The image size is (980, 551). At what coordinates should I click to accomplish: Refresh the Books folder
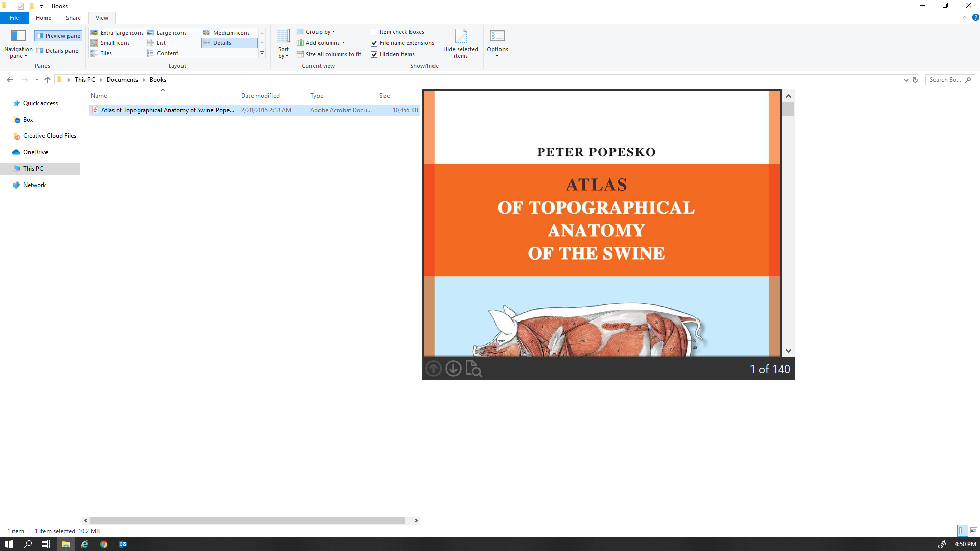pos(915,80)
